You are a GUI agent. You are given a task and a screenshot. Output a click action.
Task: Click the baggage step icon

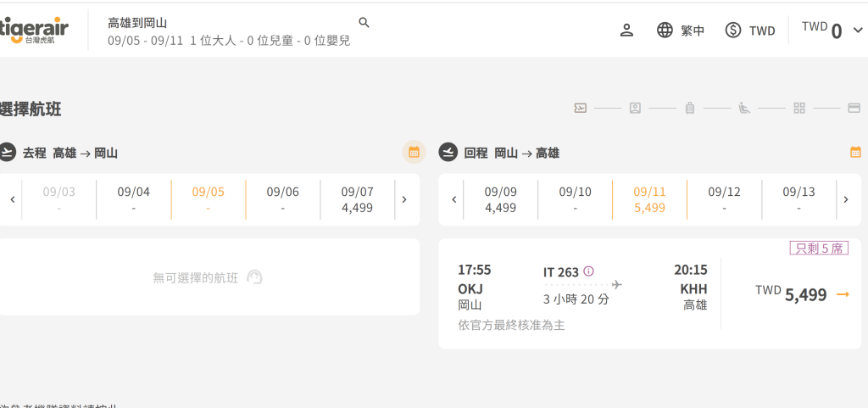tap(689, 108)
